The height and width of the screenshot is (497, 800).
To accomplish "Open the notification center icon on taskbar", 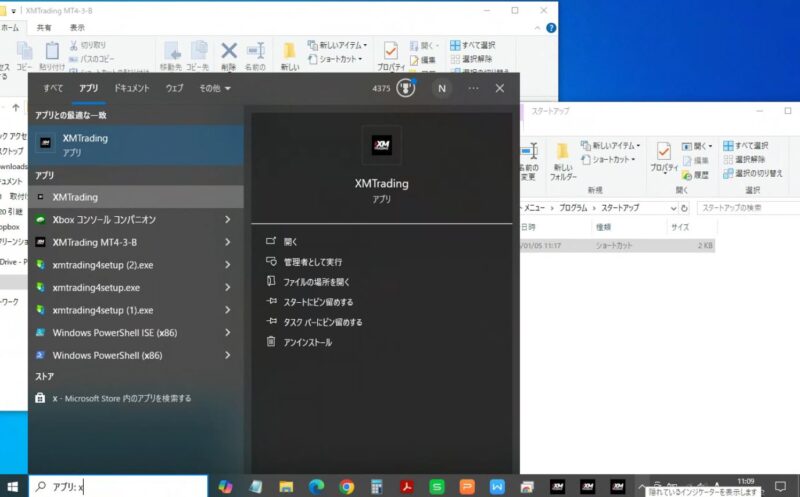I will click(x=781, y=486).
